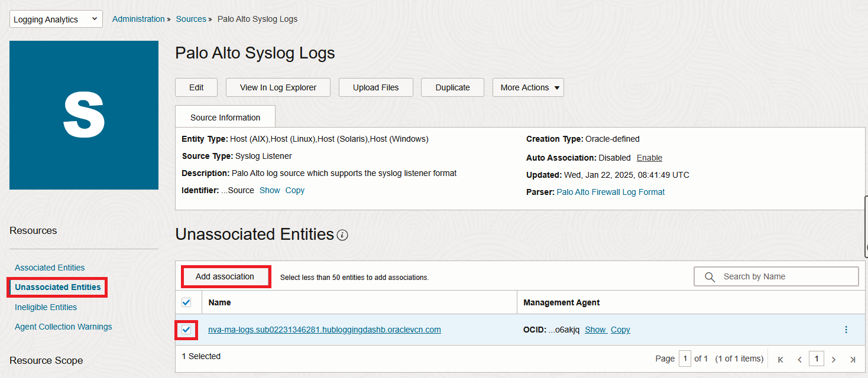Click the current page number 1 button
The height and width of the screenshot is (378, 868).
817,359
